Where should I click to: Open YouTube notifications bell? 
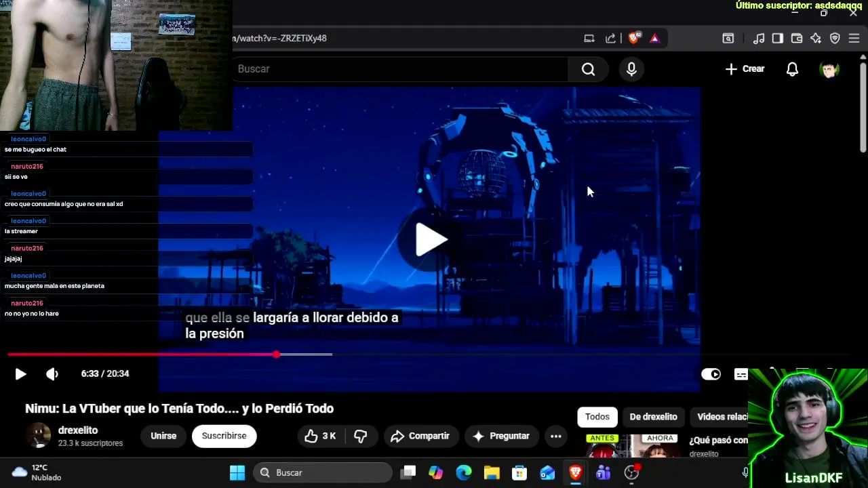pyautogui.click(x=792, y=69)
